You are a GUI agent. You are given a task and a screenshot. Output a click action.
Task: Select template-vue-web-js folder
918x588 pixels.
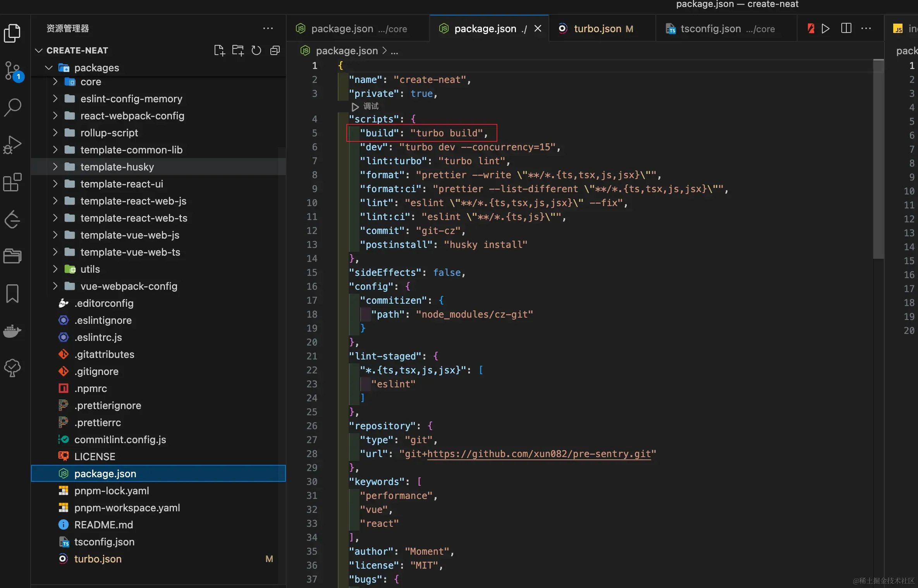pyautogui.click(x=158, y=235)
